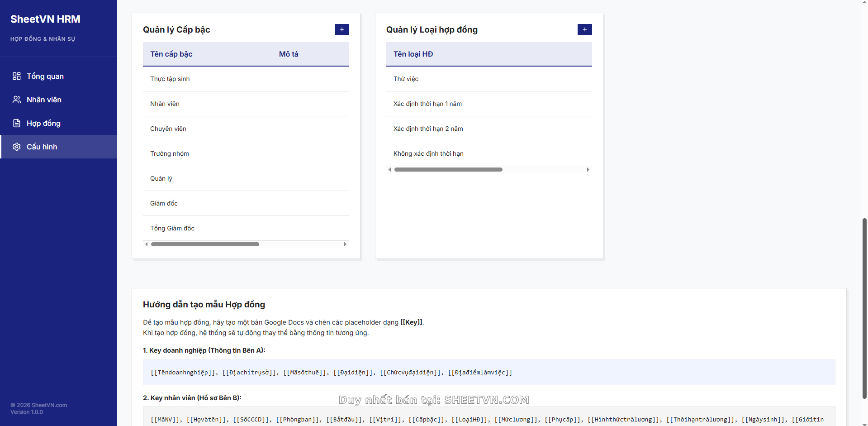Select the Thực tập sinh row
Image resolution: width=868 pixels, height=426 pixels.
170,79
